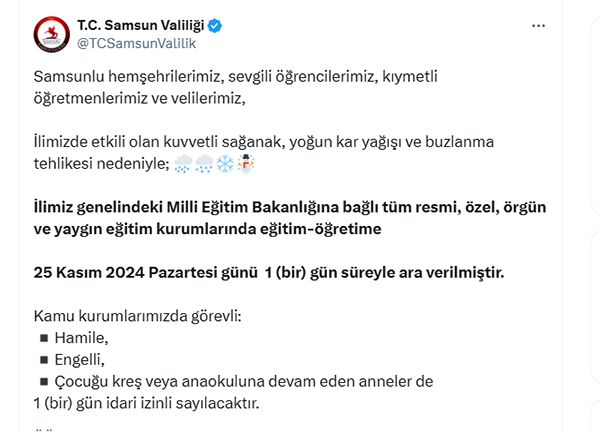Click the second snow cloud emoji
This screenshot has height=432, width=600.
pyautogui.click(x=204, y=164)
